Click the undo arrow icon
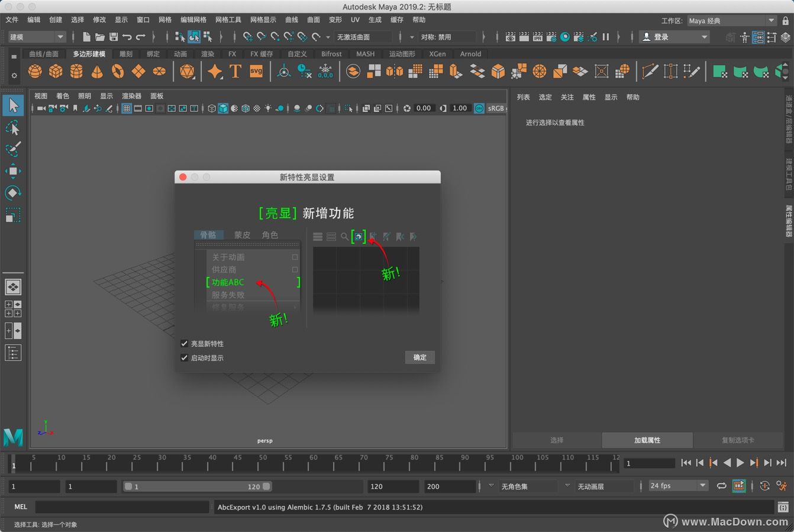The width and height of the screenshot is (794, 532). pyautogui.click(x=127, y=37)
